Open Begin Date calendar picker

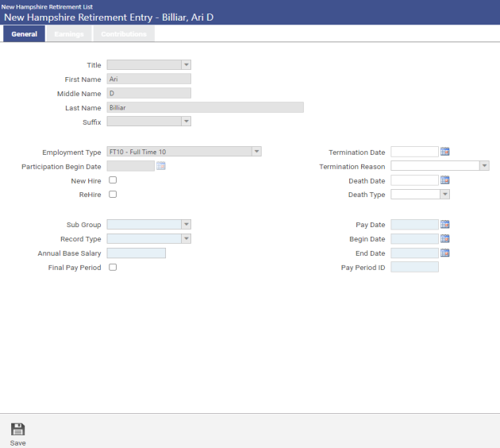(444, 239)
